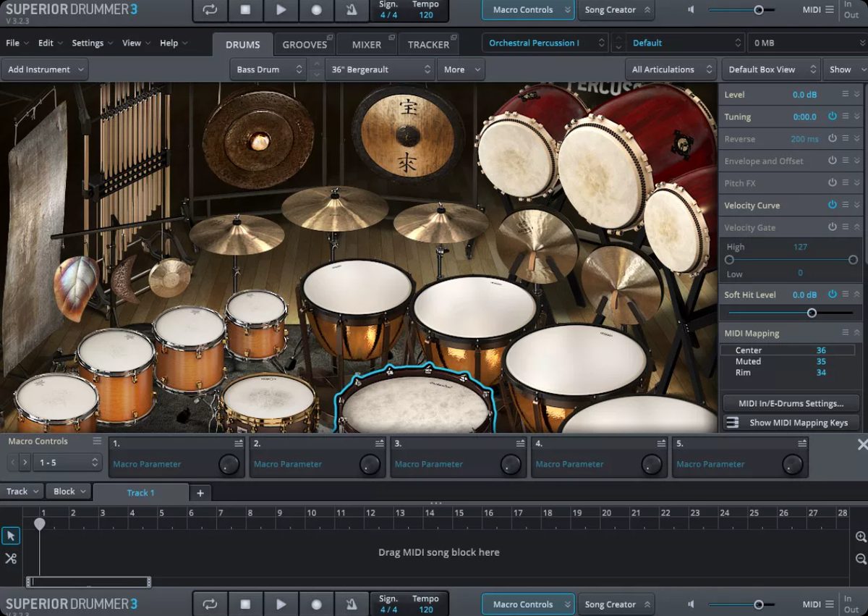868x616 pixels.
Task: Open the Macro Controls panel menu icon
Action: click(x=97, y=441)
